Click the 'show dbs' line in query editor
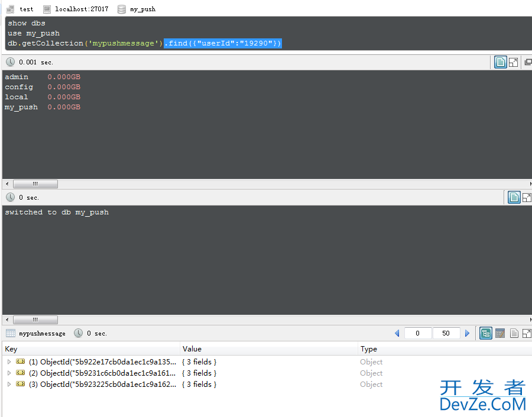 [x=27, y=23]
